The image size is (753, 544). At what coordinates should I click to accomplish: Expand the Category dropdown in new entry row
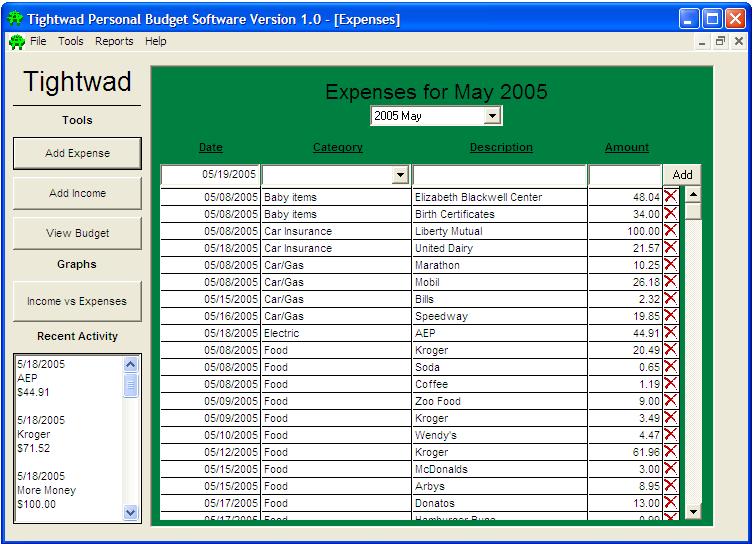tap(400, 175)
